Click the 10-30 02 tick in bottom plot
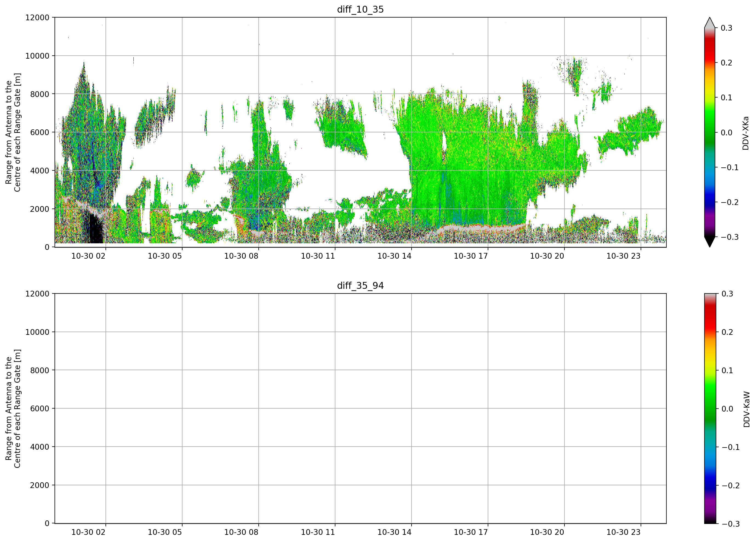The width and height of the screenshot is (756, 542). tap(88, 532)
